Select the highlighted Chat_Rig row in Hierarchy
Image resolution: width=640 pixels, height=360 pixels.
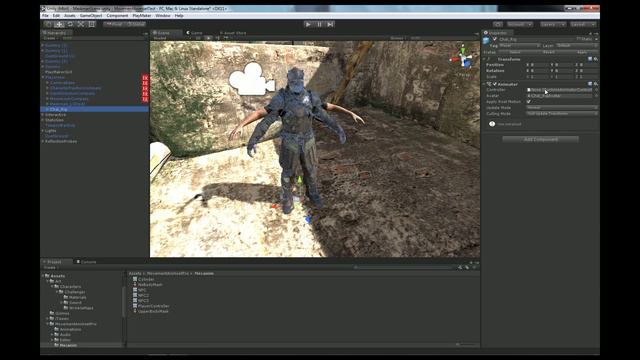coord(94,109)
